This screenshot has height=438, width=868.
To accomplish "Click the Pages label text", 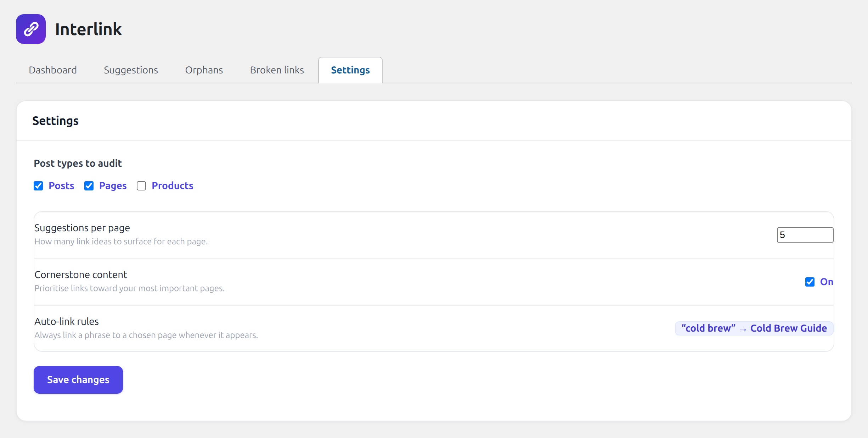I will pyautogui.click(x=113, y=186).
